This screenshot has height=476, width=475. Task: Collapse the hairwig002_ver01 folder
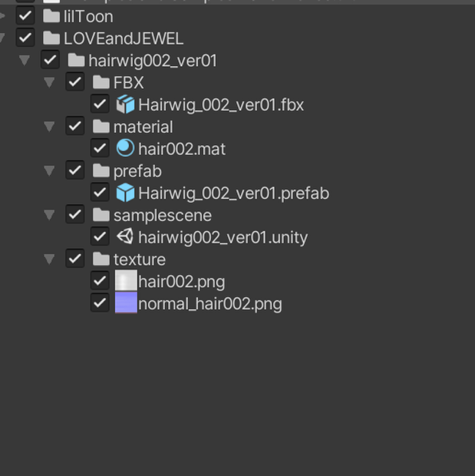(x=25, y=60)
